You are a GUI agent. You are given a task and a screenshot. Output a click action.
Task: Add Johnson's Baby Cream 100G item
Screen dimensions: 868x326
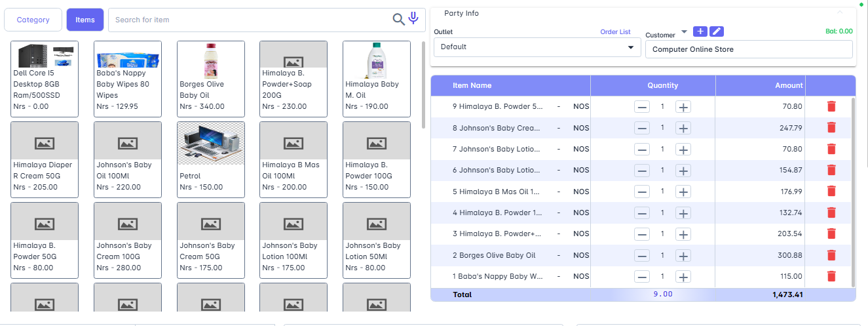tap(128, 240)
